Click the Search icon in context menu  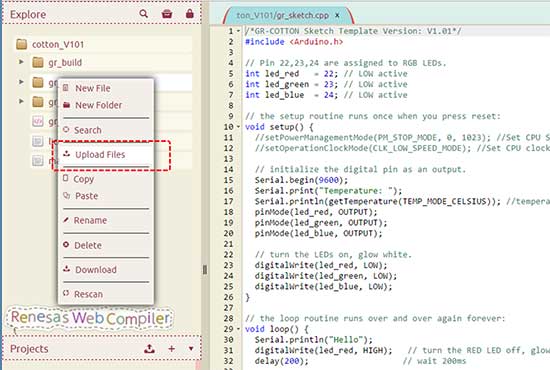point(66,129)
